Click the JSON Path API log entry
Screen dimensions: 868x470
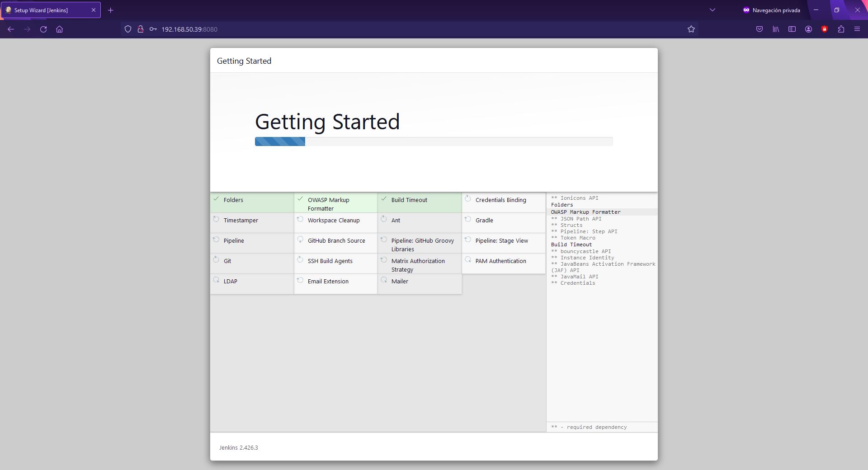576,219
